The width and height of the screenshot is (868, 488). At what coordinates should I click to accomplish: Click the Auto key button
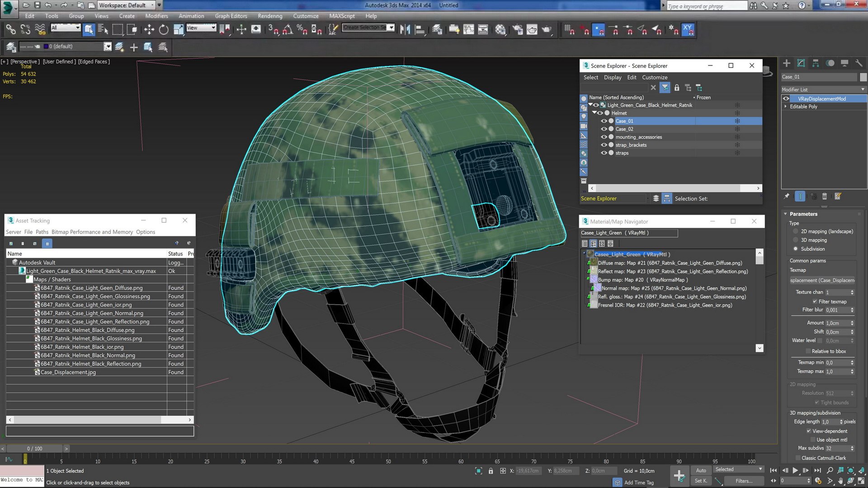click(x=701, y=470)
